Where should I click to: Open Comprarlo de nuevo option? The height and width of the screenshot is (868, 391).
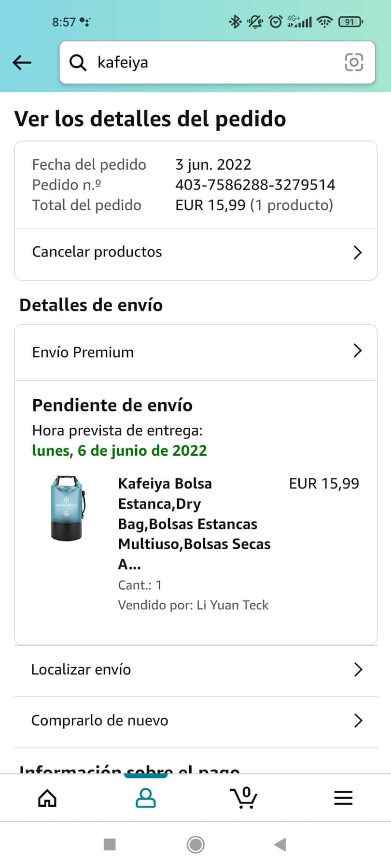coord(195,720)
